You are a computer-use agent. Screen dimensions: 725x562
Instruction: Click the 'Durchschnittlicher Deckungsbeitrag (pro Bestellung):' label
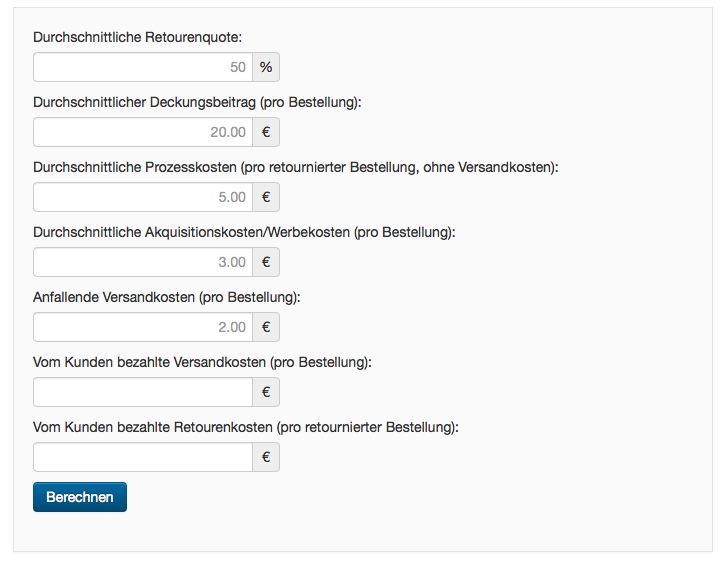coord(197,102)
